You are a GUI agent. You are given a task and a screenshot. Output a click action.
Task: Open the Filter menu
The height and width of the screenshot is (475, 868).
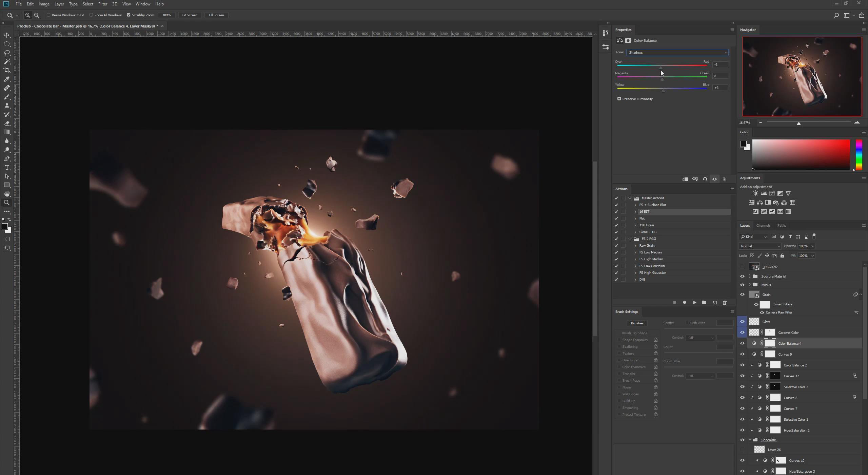click(x=102, y=4)
